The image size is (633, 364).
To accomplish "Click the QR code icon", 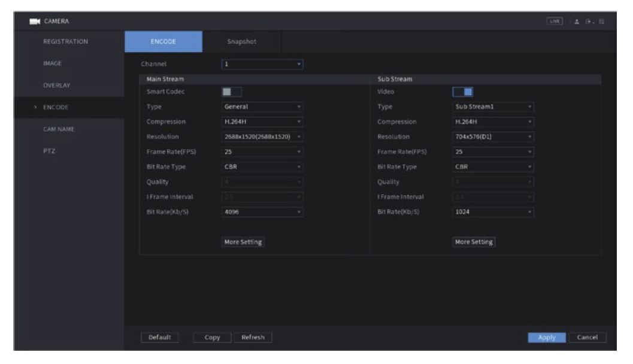I will pos(602,22).
